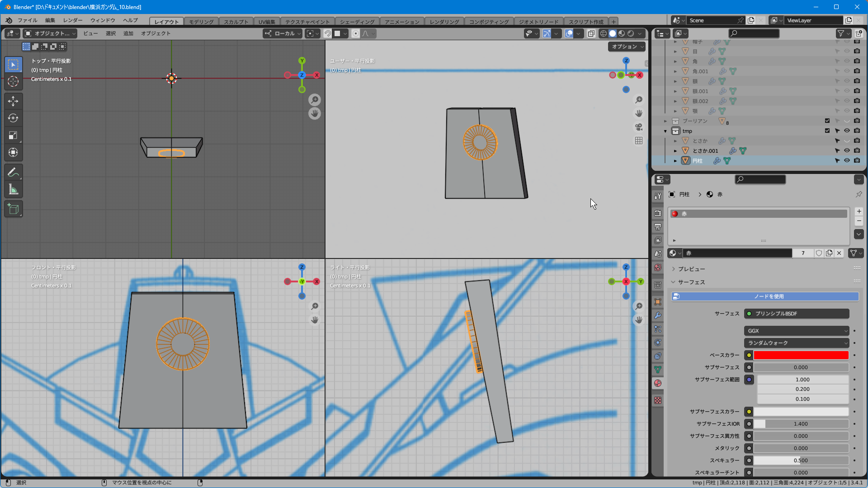Screen dimensions: 868x488
Task: Switch to the モデリング workspace tab
Action: click(201, 22)
